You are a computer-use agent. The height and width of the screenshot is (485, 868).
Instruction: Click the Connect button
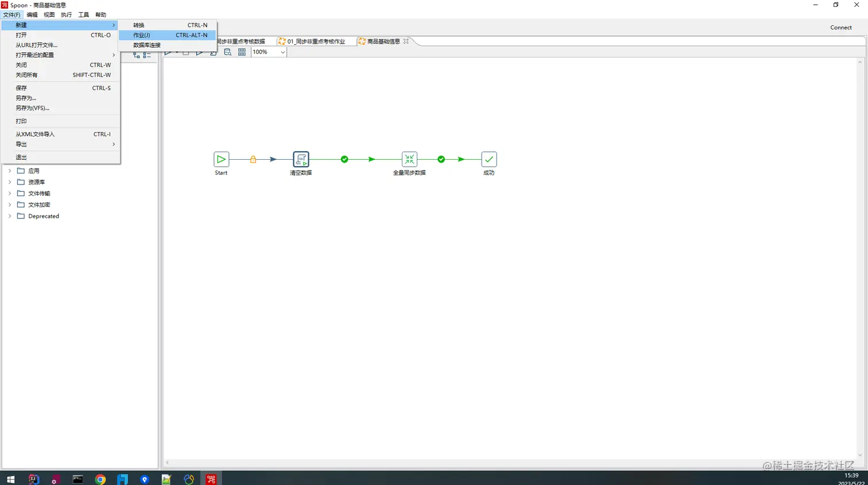pyautogui.click(x=841, y=28)
